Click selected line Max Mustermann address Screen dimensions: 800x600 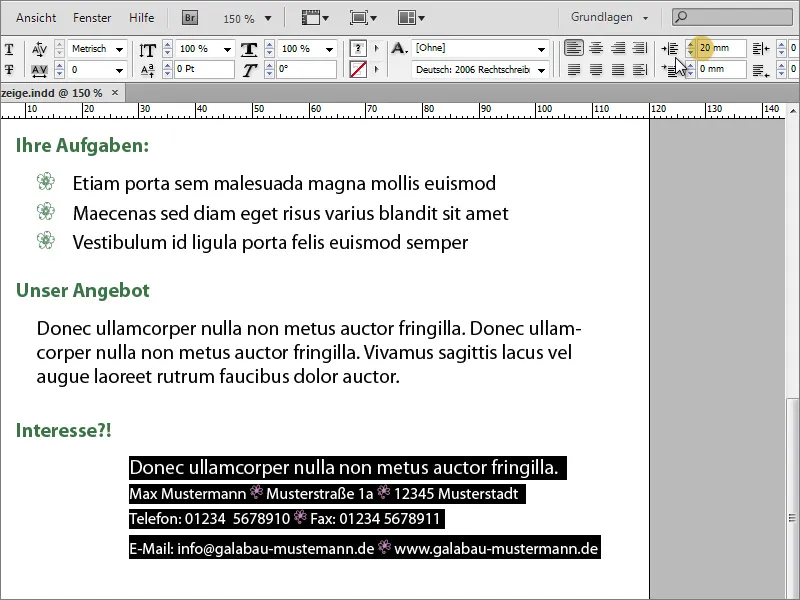point(327,494)
